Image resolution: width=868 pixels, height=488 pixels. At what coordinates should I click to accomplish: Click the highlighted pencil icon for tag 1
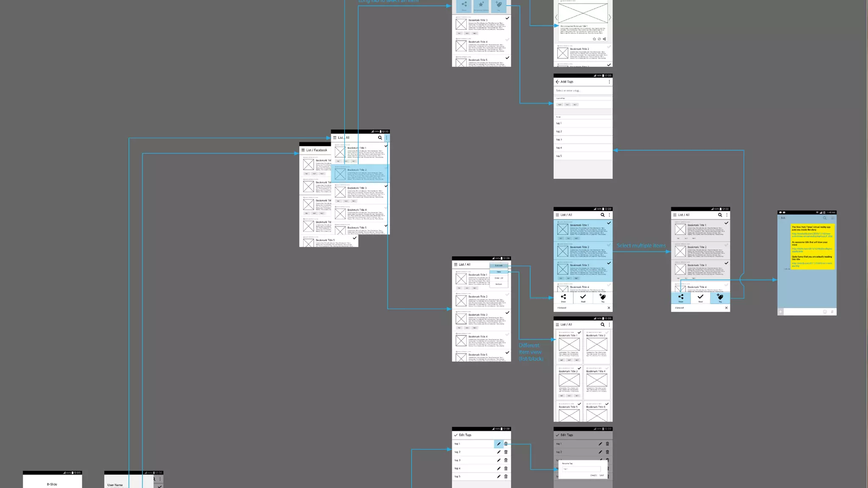499,444
